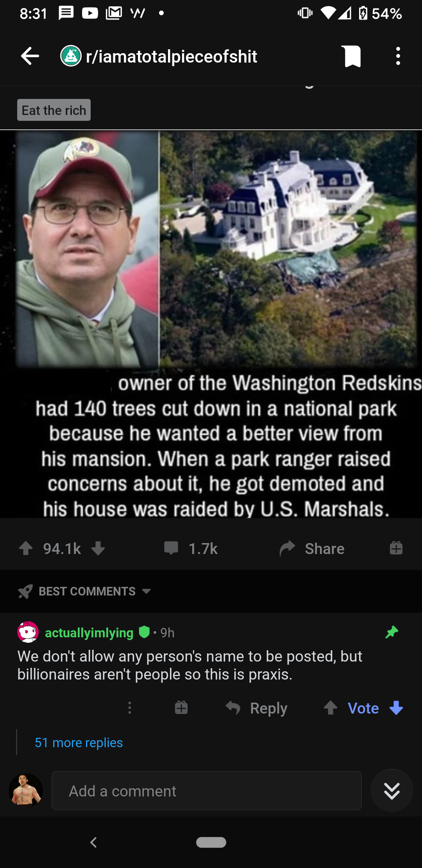This screenshot has width=422, height=868.
Task: Reply to the pinned comment
Action: [x=256, y=708]
